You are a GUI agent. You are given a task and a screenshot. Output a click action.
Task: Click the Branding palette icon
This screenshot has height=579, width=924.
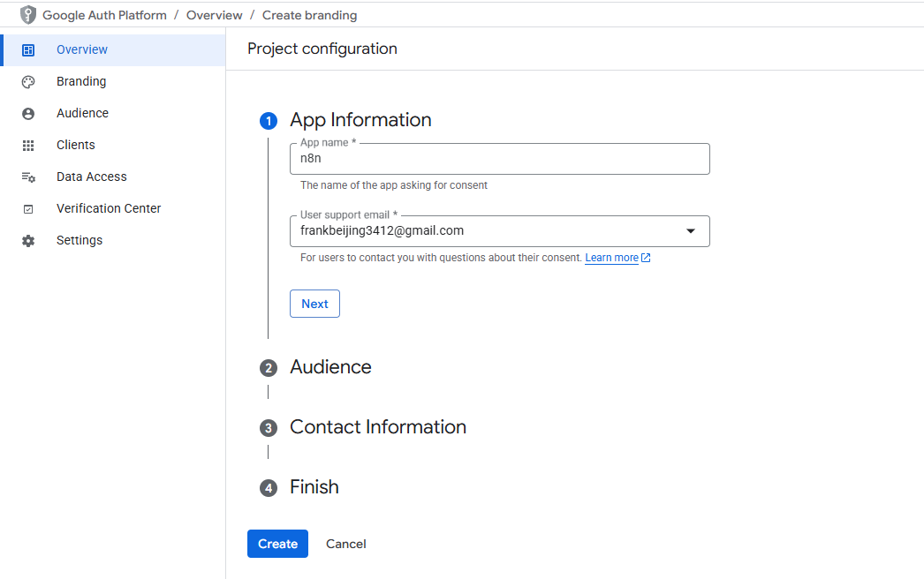[28, 82]
